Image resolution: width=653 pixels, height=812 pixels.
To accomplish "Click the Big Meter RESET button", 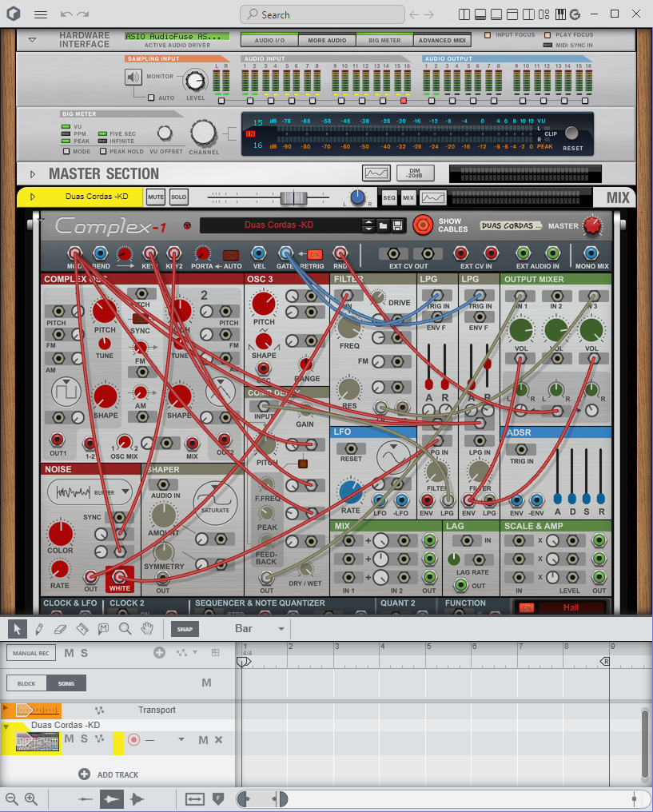I will [x=571, y=133].
